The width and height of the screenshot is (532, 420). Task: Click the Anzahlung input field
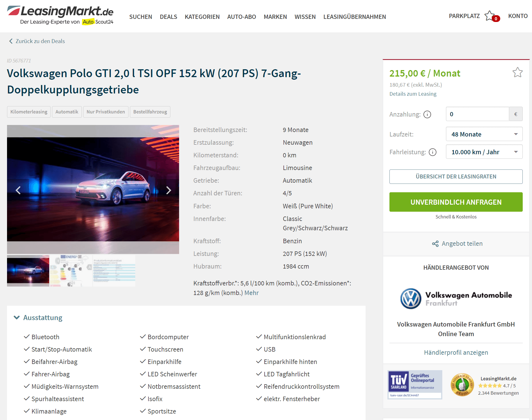point(477,114)
